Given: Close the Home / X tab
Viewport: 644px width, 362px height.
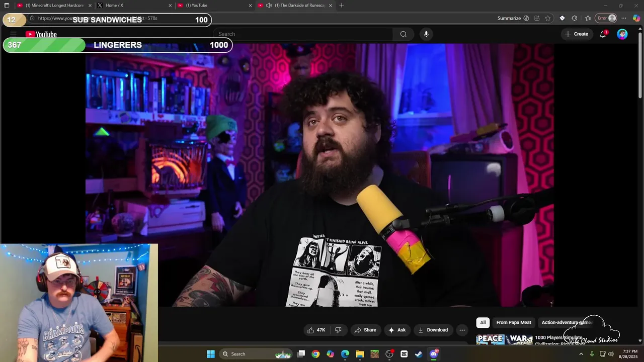Looking at the screenshot, I should pos(170,6).
